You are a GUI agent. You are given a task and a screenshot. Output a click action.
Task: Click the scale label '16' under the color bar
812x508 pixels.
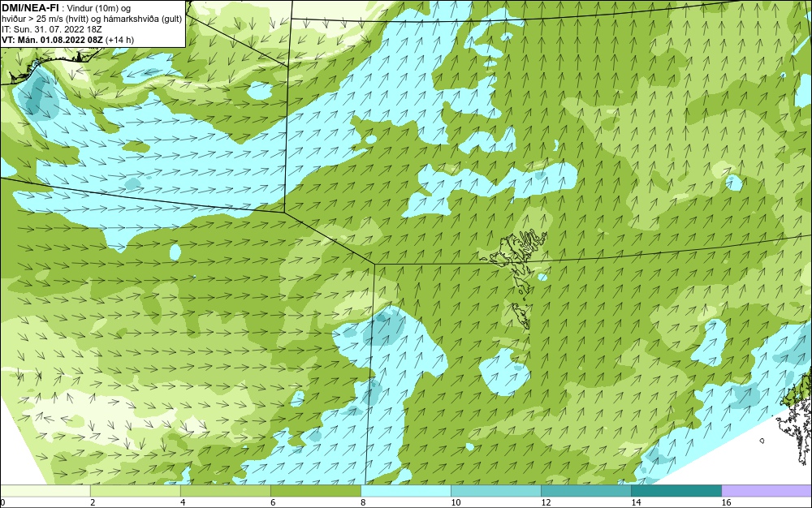click(726, 502)
